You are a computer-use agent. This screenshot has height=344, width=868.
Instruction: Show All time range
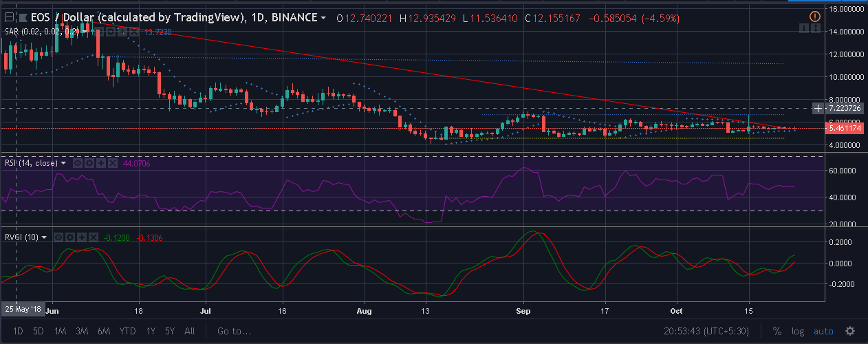(190, 331)
